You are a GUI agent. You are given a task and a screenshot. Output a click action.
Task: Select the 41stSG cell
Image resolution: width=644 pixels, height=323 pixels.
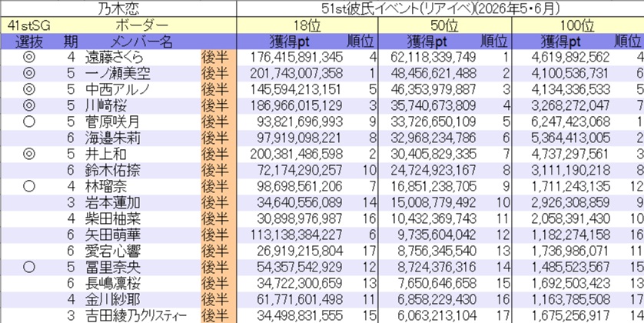click(29, 26)
